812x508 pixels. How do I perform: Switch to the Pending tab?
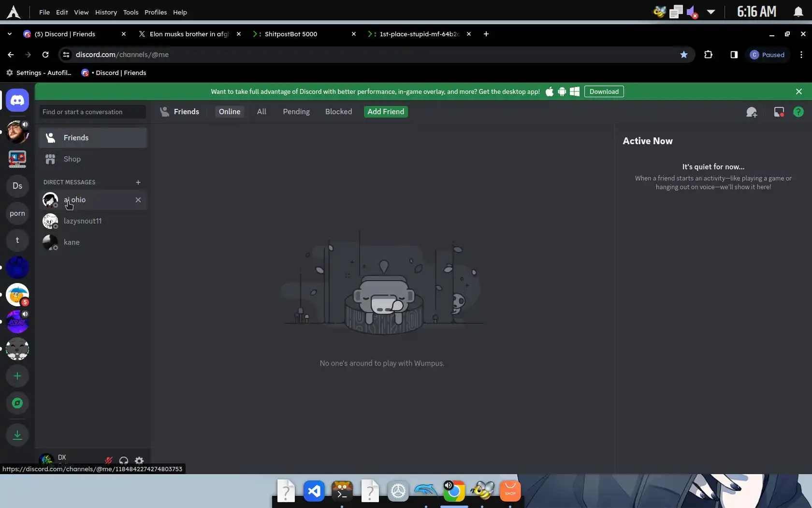[x=296, y=112]
